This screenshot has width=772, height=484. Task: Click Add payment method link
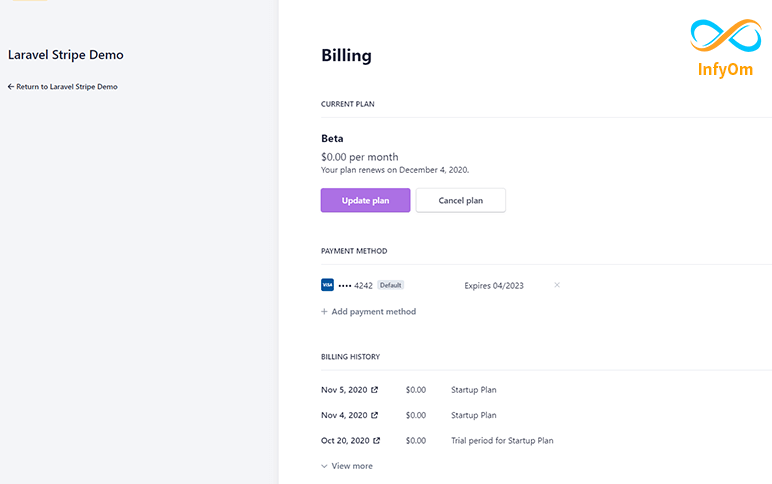click(368, 312)
